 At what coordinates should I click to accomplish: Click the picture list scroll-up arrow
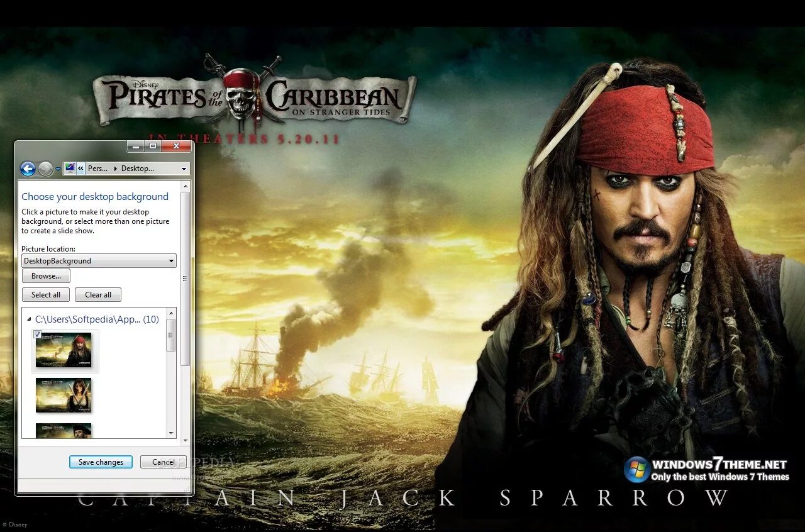tap(171, 313)
